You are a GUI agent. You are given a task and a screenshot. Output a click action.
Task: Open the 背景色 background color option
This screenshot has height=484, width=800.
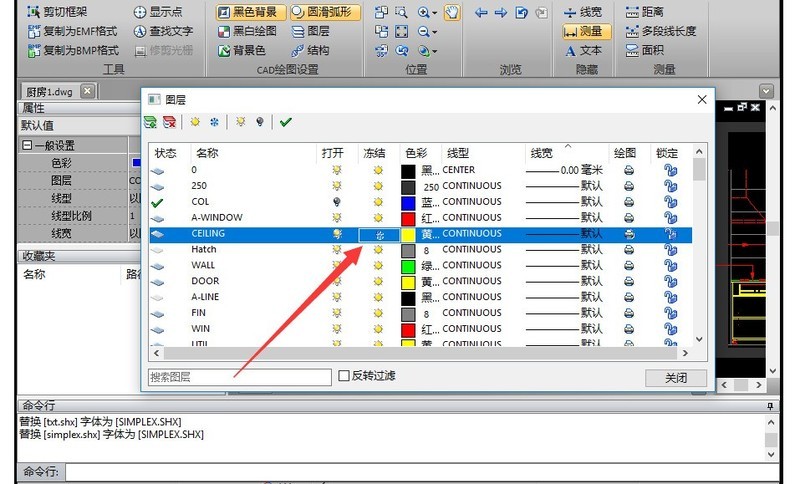[242, 50]
